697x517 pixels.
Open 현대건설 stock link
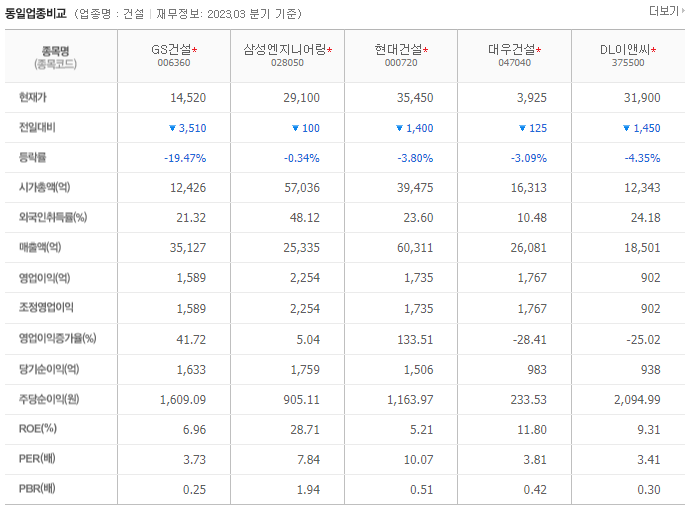coord(398,49)
